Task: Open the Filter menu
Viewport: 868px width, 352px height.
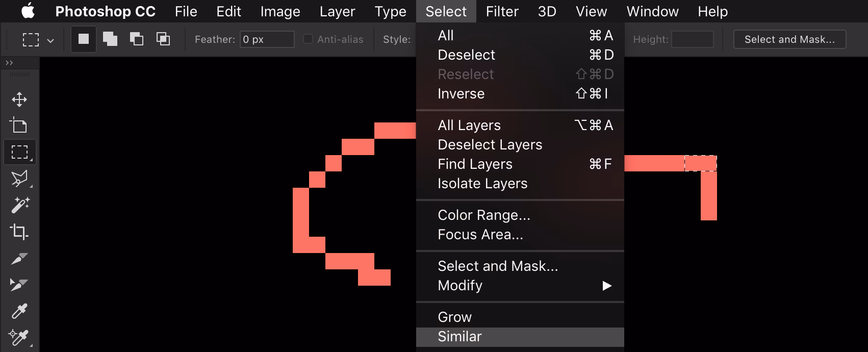Action: click(x=502, y=11)
